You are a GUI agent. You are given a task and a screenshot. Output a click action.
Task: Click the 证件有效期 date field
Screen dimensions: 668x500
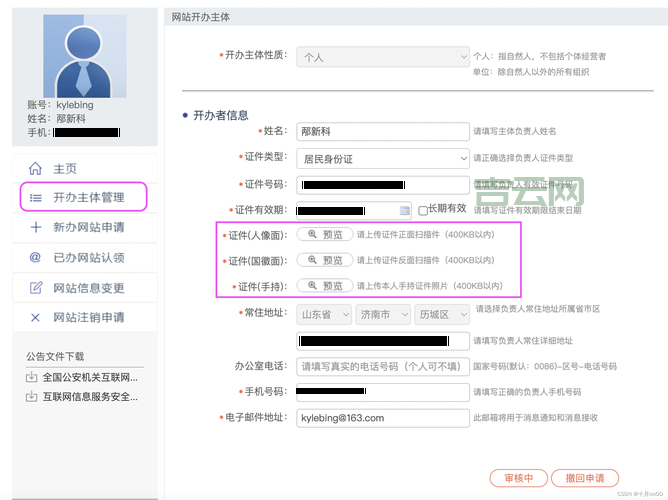pyautogui.click(x=354, y=210)
